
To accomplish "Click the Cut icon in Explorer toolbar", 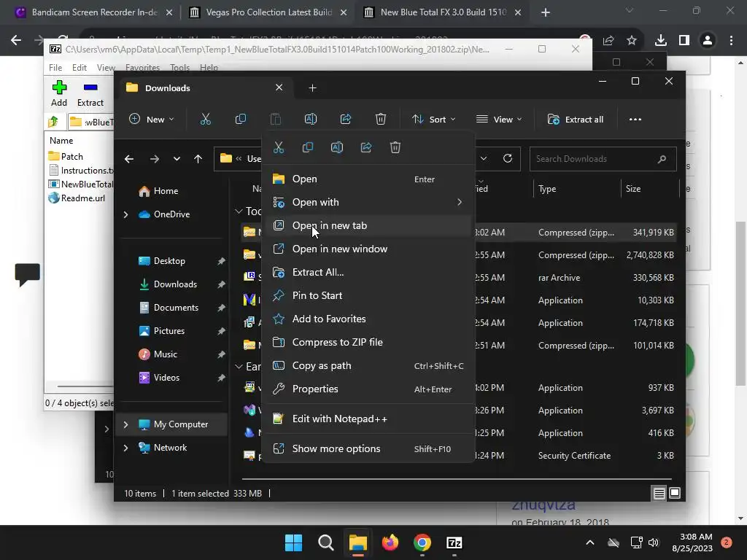I will pyautogui.click(x=205, y=119).
